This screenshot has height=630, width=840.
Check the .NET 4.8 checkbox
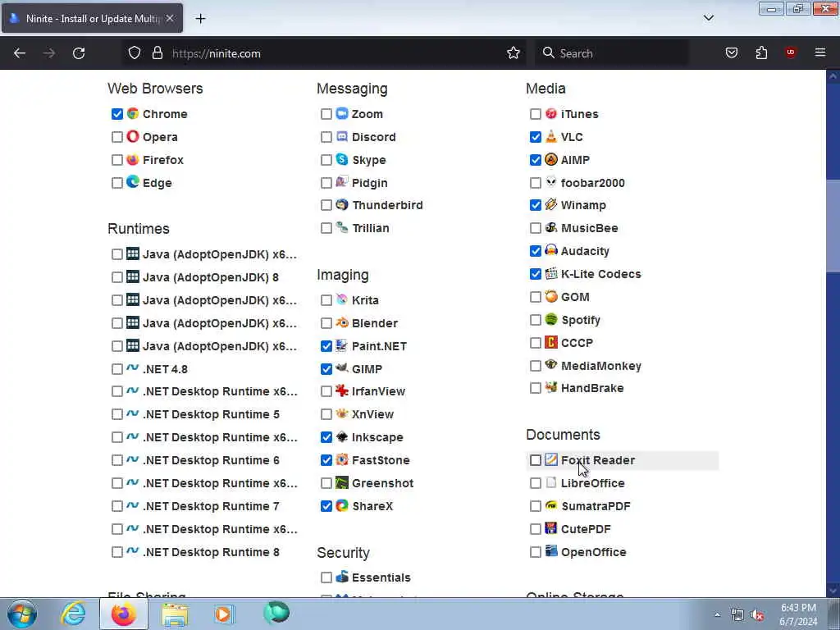point(116,369)
